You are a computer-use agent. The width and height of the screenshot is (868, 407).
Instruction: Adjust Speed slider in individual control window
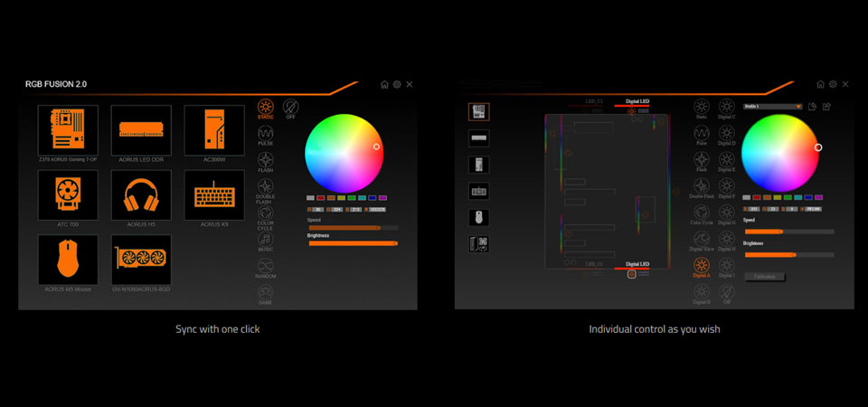[x=789, y=232]
